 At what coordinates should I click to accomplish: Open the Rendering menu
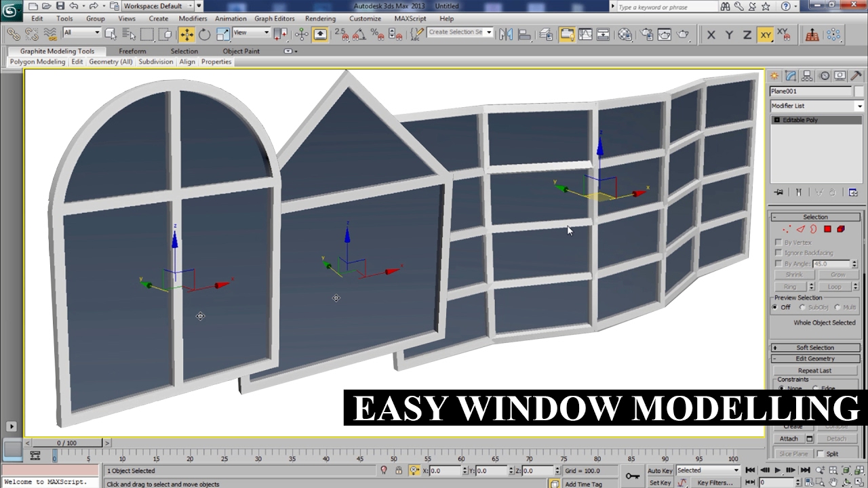click(320, 18)
